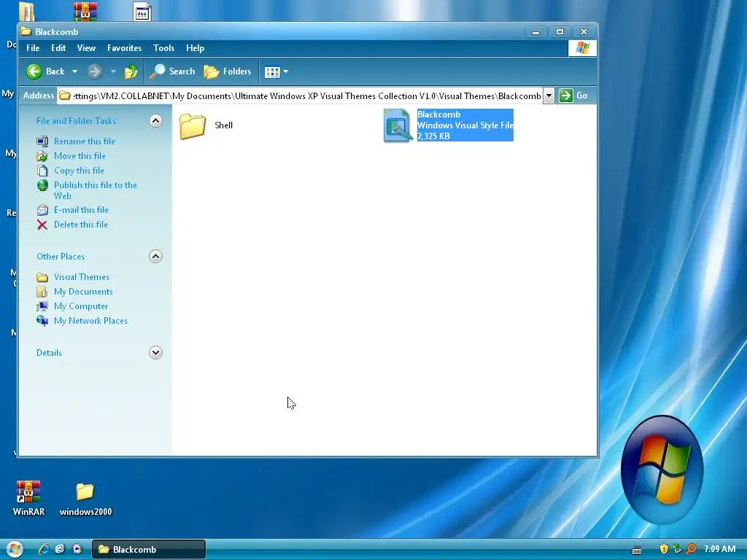Image resolution: width=747 pixels, height=560 pixels.
Task: Open the Tools menu
Action: (163, 48)
